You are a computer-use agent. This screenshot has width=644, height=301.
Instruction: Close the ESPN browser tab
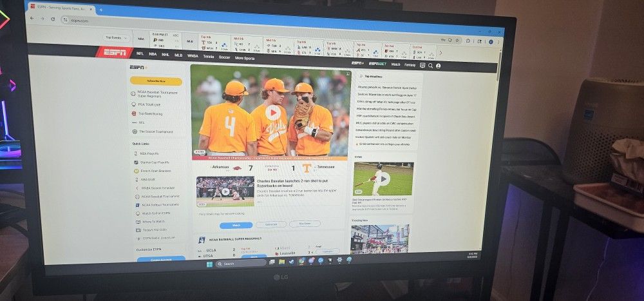(91, 8)
